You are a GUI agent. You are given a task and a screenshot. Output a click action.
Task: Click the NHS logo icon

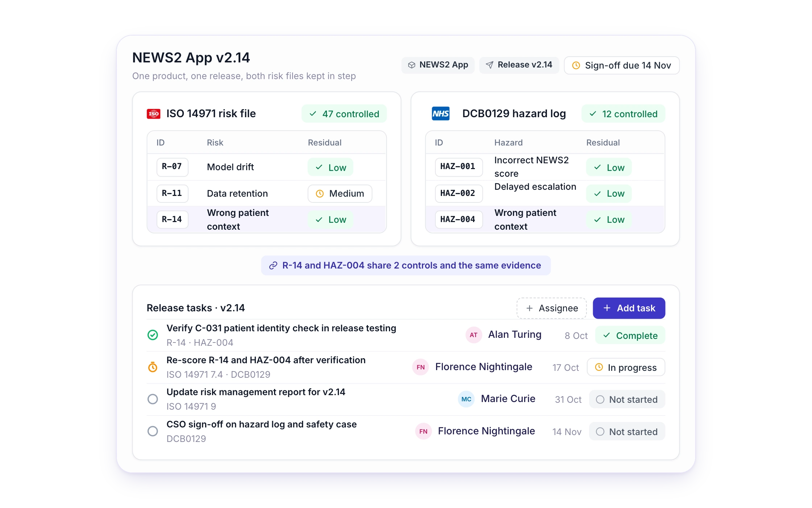click(440, 114)
